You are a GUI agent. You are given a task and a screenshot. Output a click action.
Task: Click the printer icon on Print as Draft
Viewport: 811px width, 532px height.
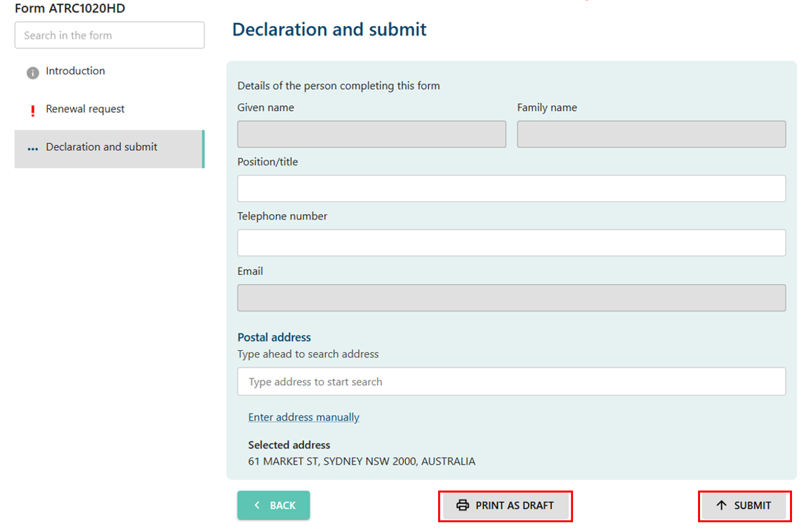point(463,505)
